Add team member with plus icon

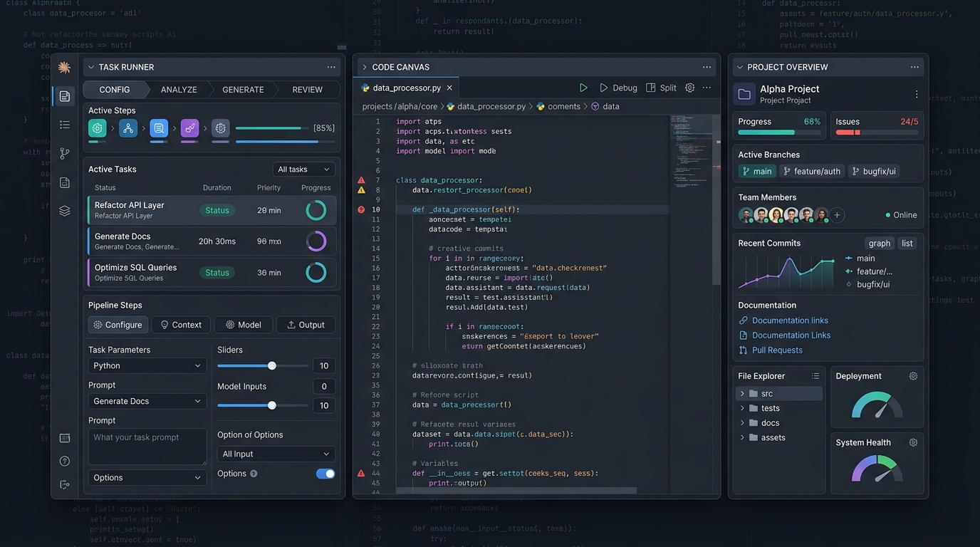(838, 215)
